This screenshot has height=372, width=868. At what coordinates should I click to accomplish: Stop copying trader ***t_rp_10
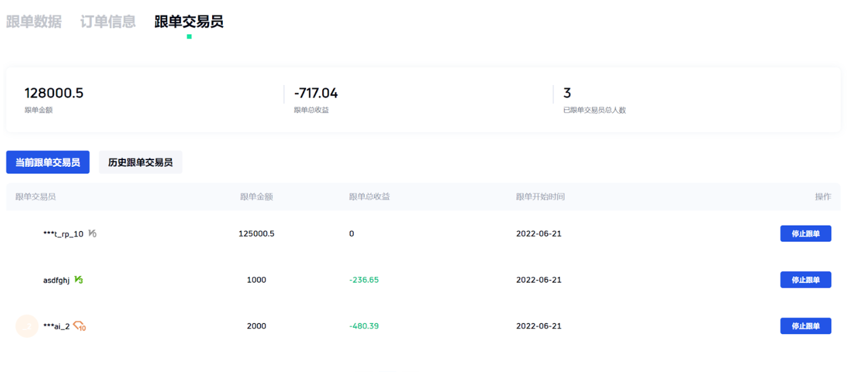805,234
